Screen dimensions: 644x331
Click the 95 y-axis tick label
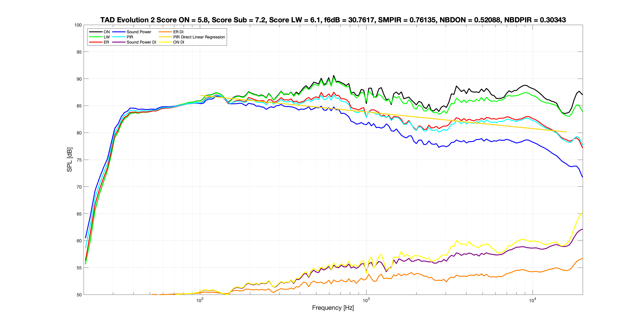coord(79,52)
